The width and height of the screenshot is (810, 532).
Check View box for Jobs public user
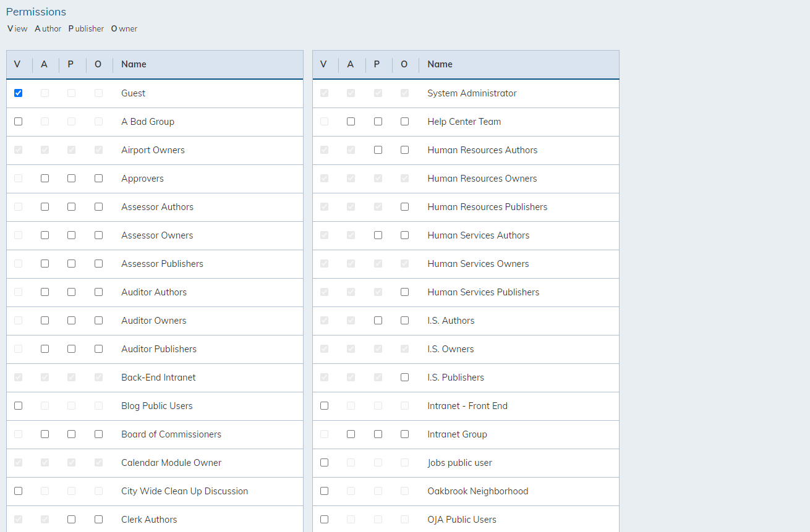click(324, 463)
